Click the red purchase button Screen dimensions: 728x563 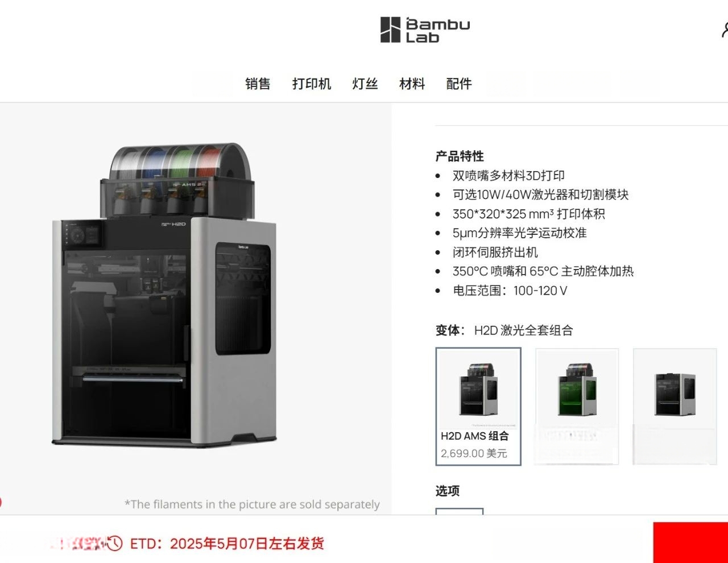[x=690, y=543]
